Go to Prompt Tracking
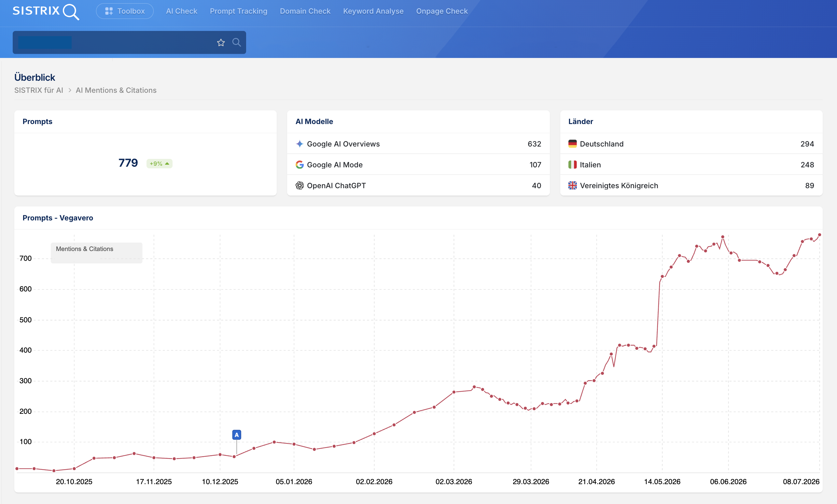The width and height of the screenshot is (837, 504). point(238,11)
